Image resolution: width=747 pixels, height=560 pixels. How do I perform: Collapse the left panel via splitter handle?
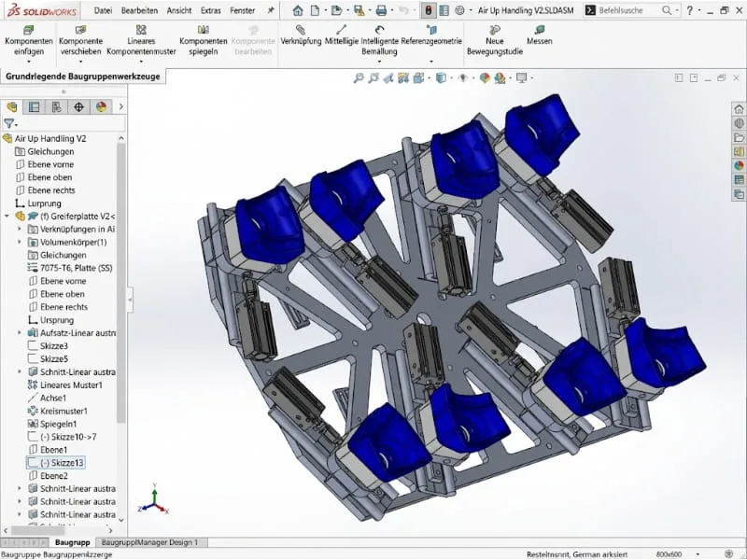[130, 299]
